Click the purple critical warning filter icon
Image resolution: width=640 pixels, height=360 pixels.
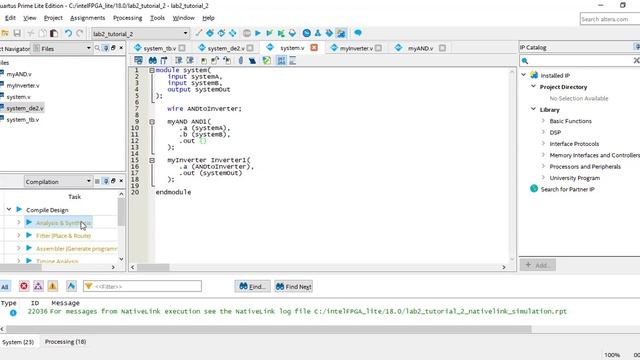click(38, 286)
